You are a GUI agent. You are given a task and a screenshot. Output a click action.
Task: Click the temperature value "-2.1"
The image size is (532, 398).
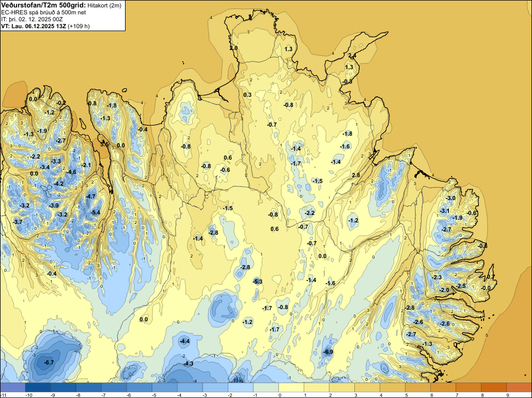coord(86,165)
